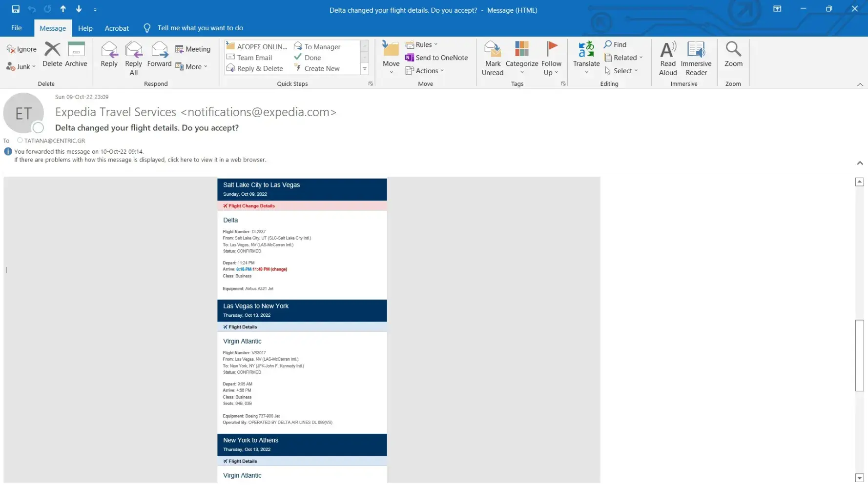Expand the Quick Steps gallery arrow
Image resolution: width=868 pixels, height=488 pixels.
[x=364, y=69]
